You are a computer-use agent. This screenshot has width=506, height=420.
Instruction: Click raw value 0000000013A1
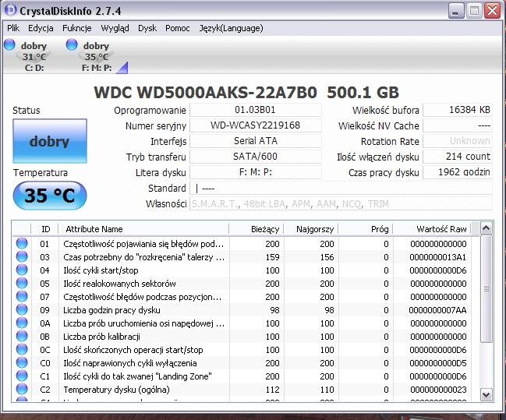point(438,257)
